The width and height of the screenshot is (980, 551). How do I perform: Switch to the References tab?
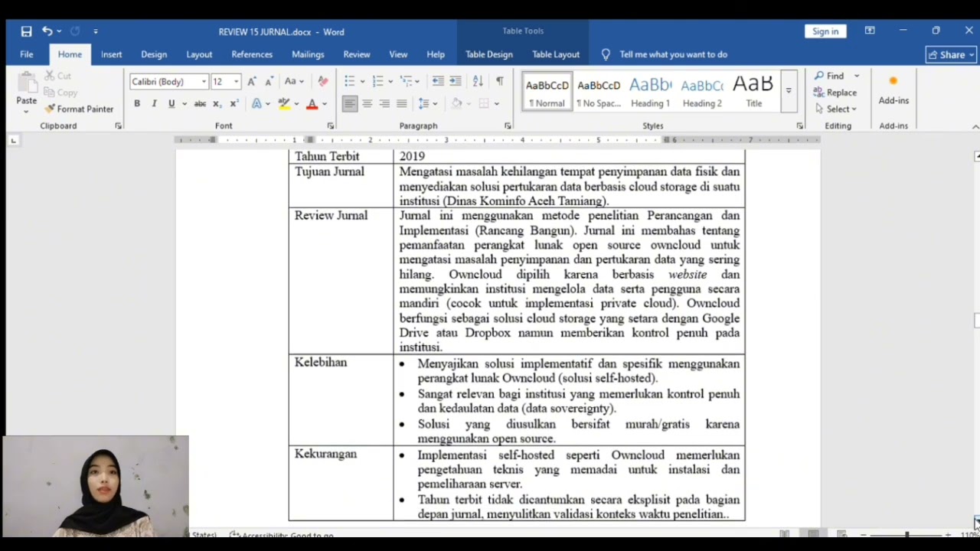(252, 54)
